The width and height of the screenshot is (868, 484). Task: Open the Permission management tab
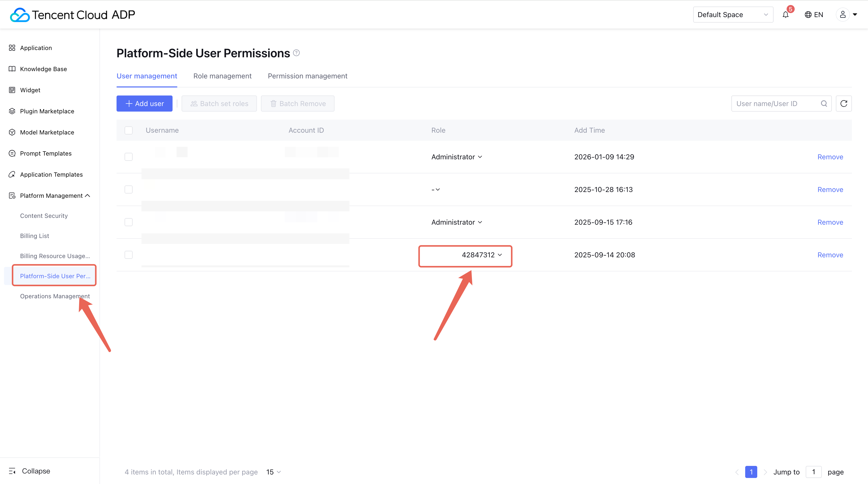[307, 76]
